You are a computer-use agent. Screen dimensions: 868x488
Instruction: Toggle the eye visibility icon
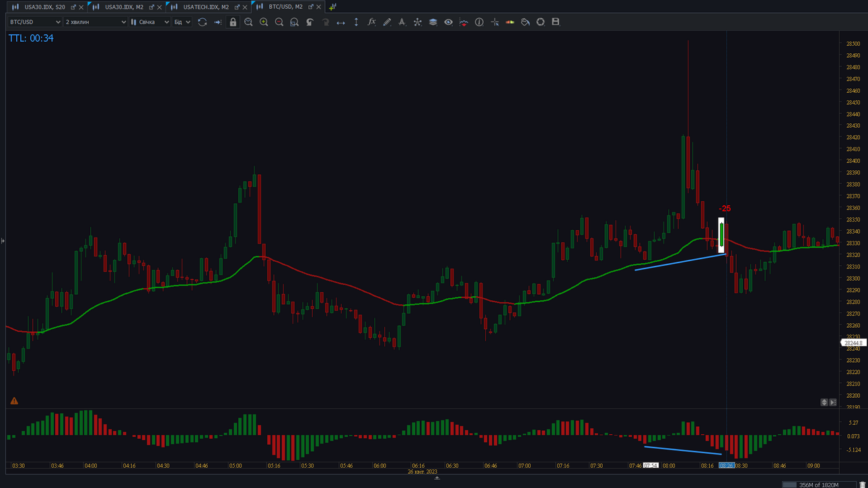(x=448, y=22)
